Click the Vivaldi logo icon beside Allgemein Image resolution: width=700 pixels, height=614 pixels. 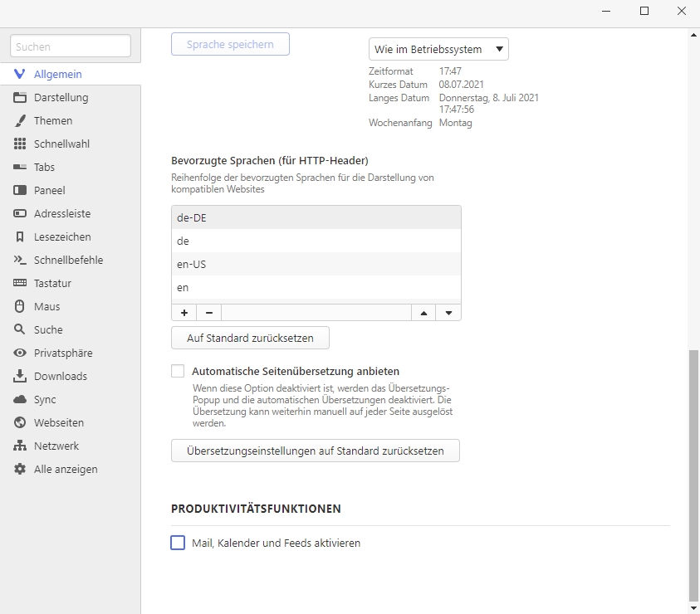click(19, 74)
